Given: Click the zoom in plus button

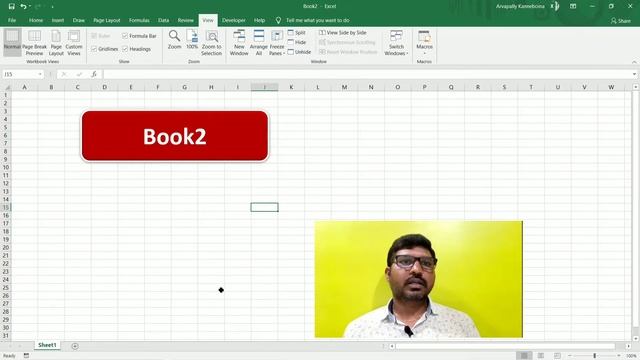Looking at the screenshot, I should tap(619, 356).
